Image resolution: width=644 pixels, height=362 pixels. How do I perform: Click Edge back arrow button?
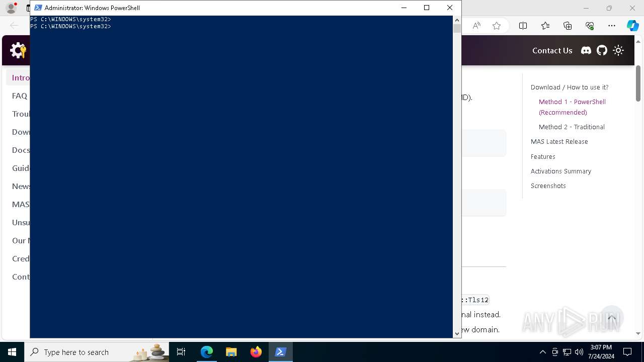(x=14, y=26)
